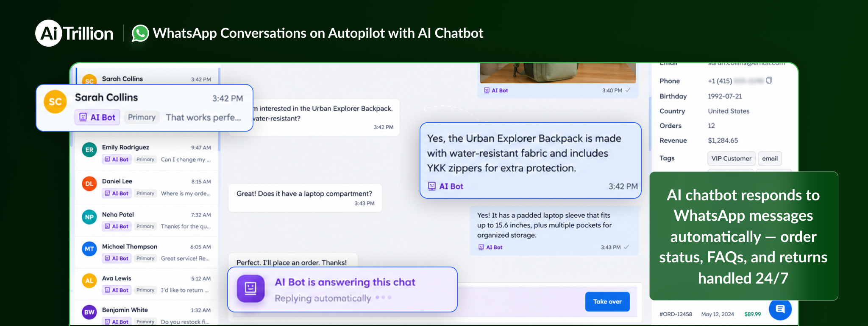868x326 pixels.
Task: Click the MT avatar for Michael Thompson
Action: (x=89, y=249)
